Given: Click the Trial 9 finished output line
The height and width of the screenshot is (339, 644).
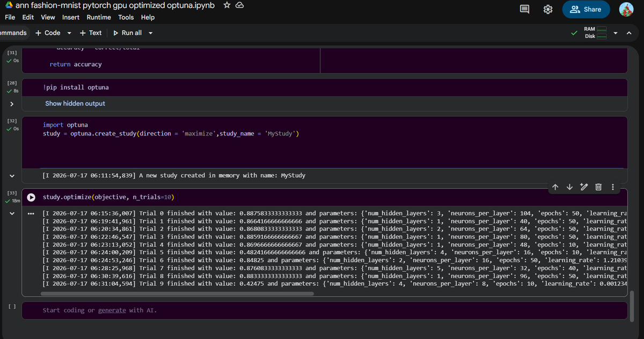Looking at the screenshot, I should click(x=334, y=283).
